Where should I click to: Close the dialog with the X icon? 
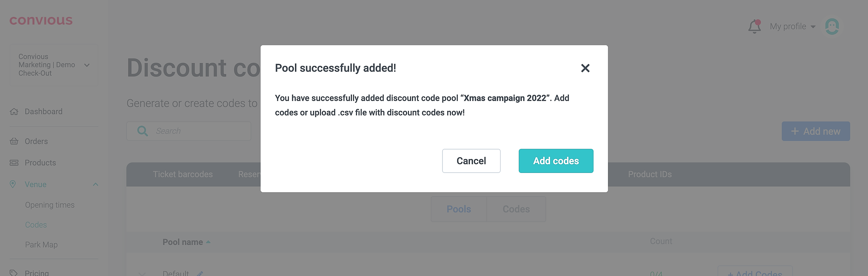coord(585,68)
